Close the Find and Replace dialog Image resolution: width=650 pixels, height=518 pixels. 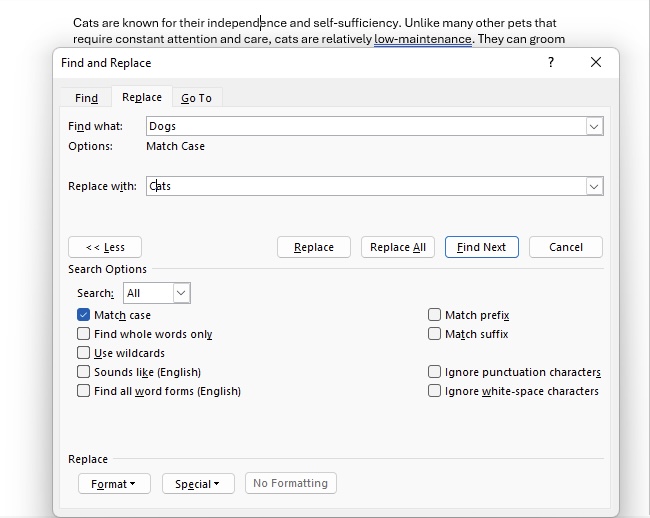click(596, 63)
